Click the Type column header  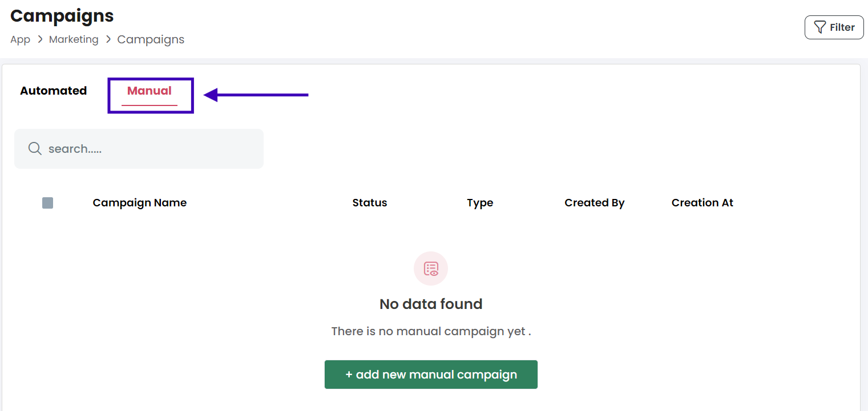480,203
